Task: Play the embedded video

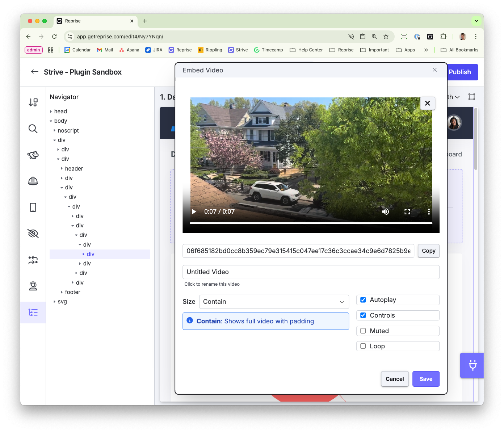Action: [194, 211]
